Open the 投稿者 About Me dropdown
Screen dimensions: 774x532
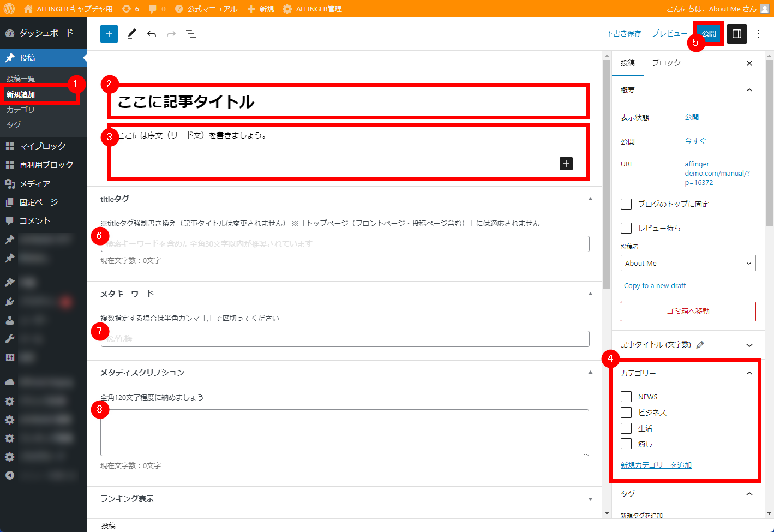(x=688, y=263)
